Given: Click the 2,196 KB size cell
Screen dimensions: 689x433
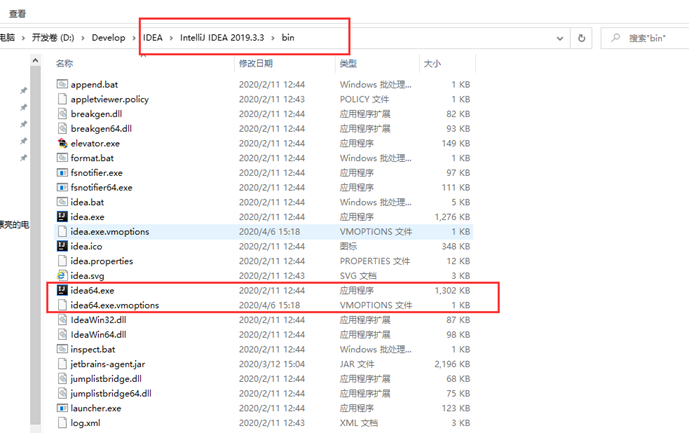Looking at the screenshot, I should pyautogui.click(x=452, y=364).
